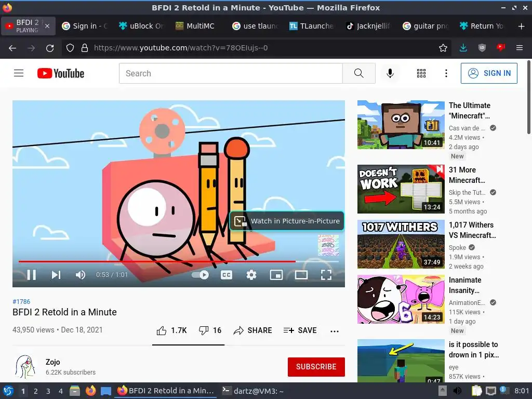
Task: Open the taskbar volume control
Action: [457, 391]
